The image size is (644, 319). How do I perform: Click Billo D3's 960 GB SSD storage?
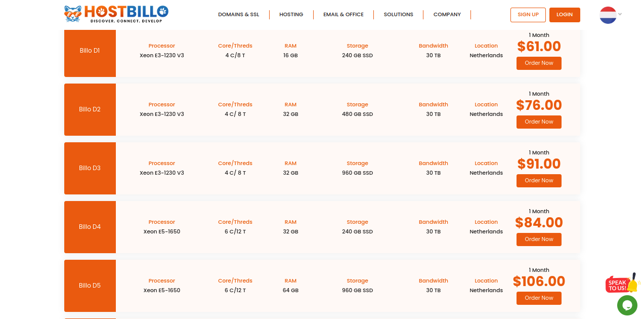(x=357, y=173)
